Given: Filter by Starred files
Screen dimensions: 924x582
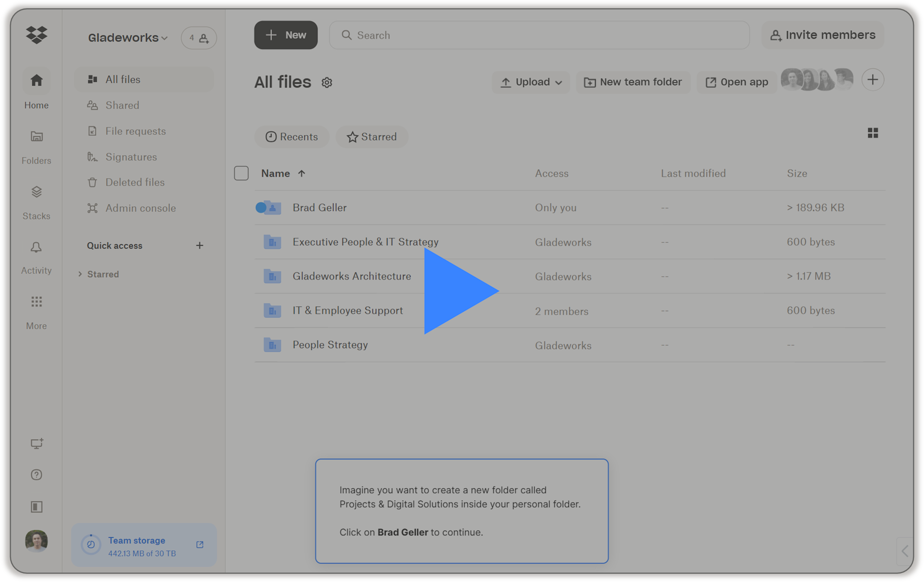Looking at the screenshot, I should tap(372, 137).
